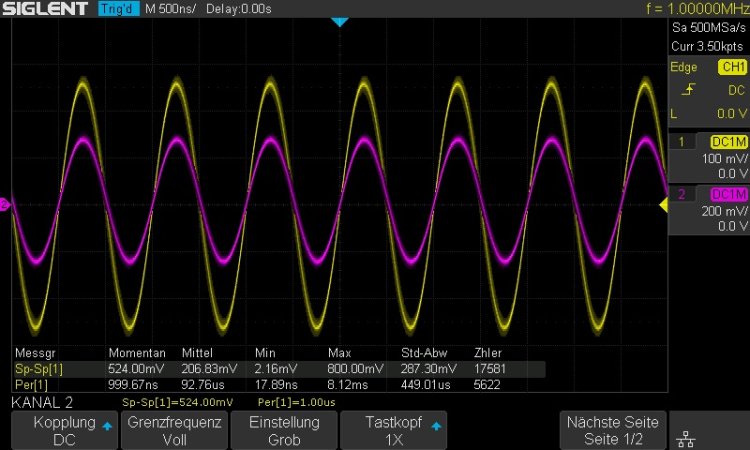Click the blue trigger position marker at top
This screenshot has width=750, height=450.
[x=339, y=21]
